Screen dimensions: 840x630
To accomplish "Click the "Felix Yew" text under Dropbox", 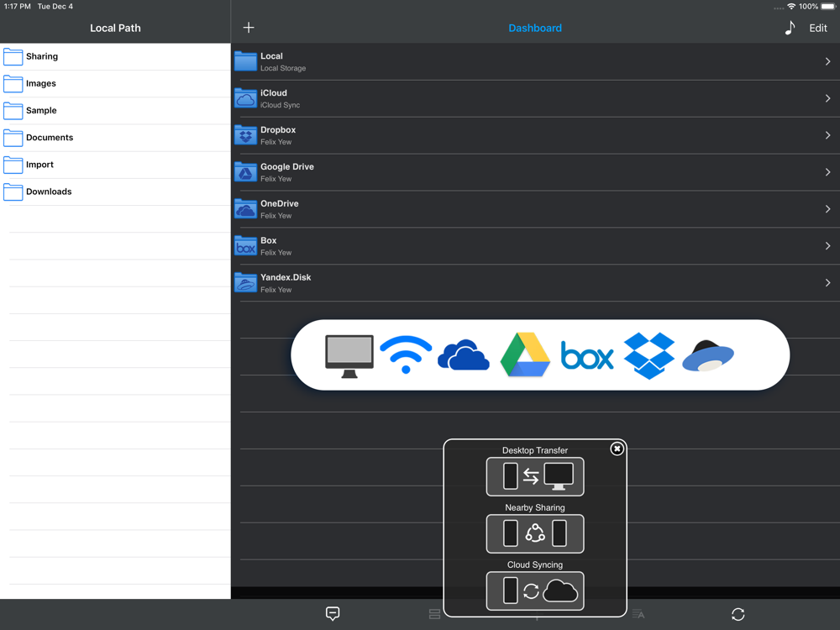I will pyautogui.click(x=276, y=142).
